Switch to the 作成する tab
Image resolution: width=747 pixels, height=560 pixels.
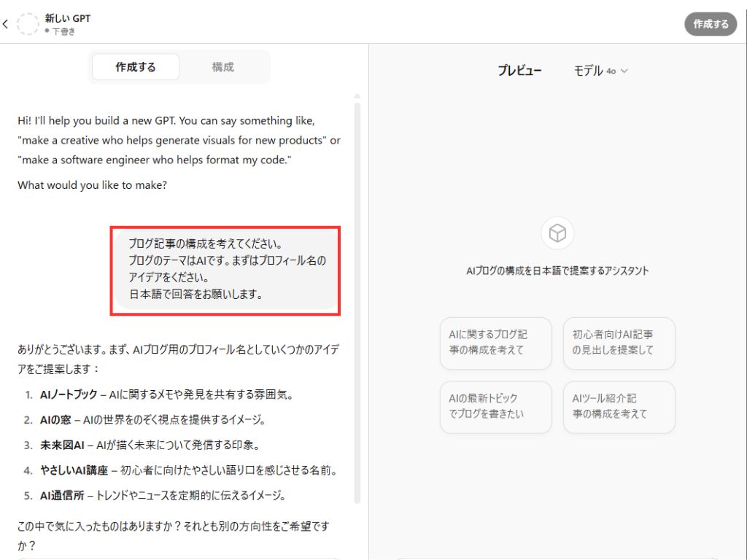(x=136, y=67)
